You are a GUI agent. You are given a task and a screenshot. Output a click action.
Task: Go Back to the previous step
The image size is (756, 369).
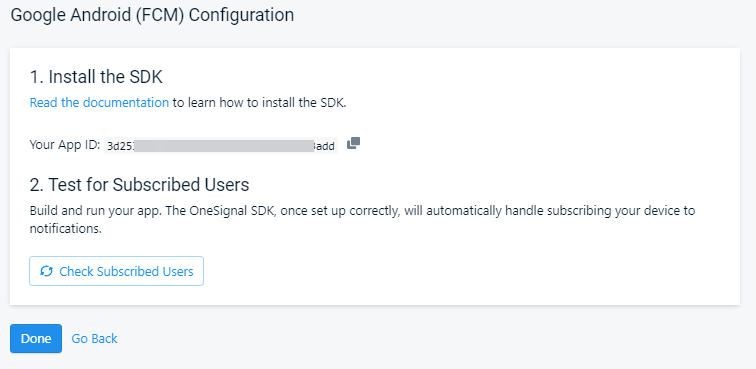(x=94, y=339)
